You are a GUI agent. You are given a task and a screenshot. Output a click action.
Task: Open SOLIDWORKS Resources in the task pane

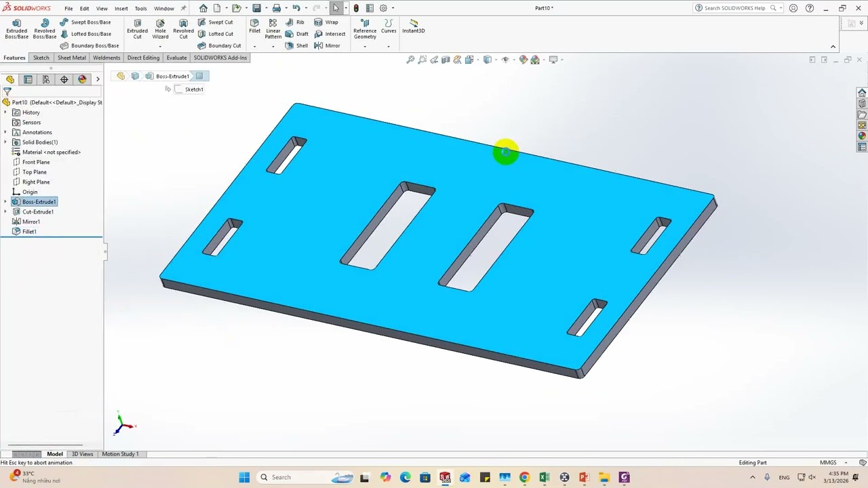point(862,93)
